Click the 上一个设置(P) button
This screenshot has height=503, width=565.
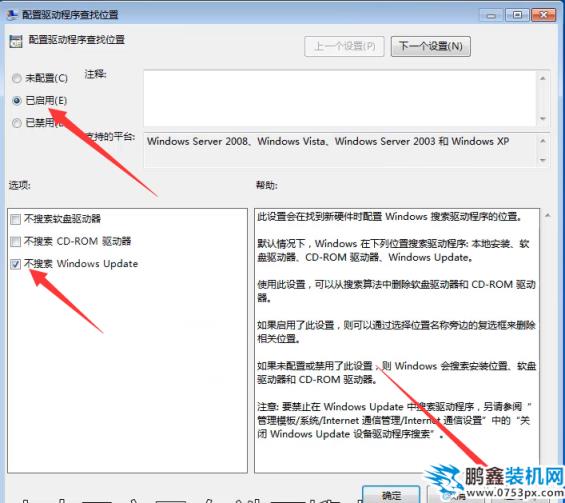point(344,46)
